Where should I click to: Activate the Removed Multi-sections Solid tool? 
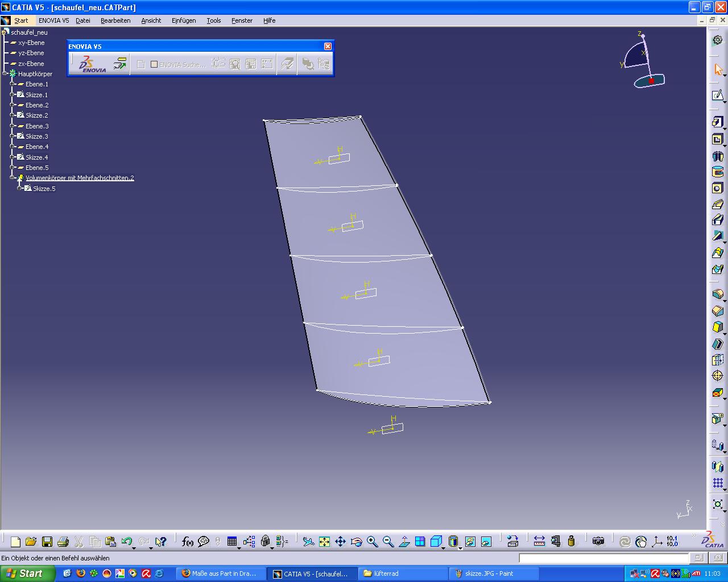[717, 268]
